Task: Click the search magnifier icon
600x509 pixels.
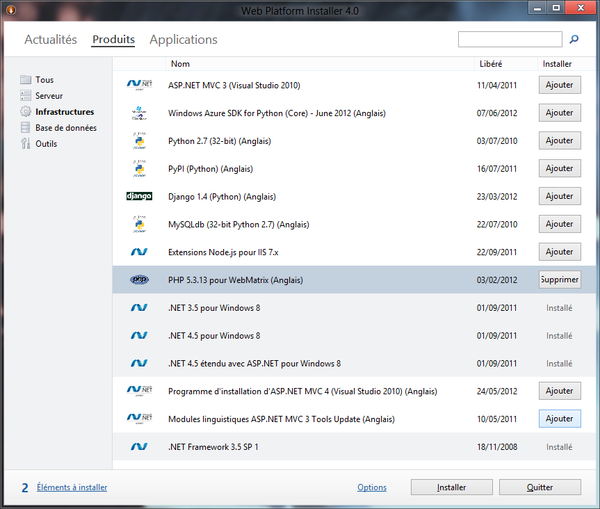Action: coord(574,39)
